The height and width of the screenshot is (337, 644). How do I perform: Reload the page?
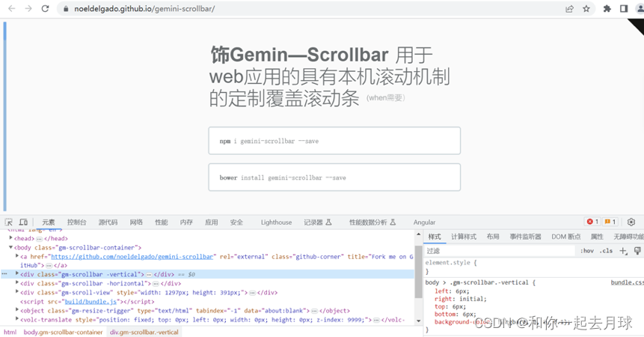[x=45, y=9]
